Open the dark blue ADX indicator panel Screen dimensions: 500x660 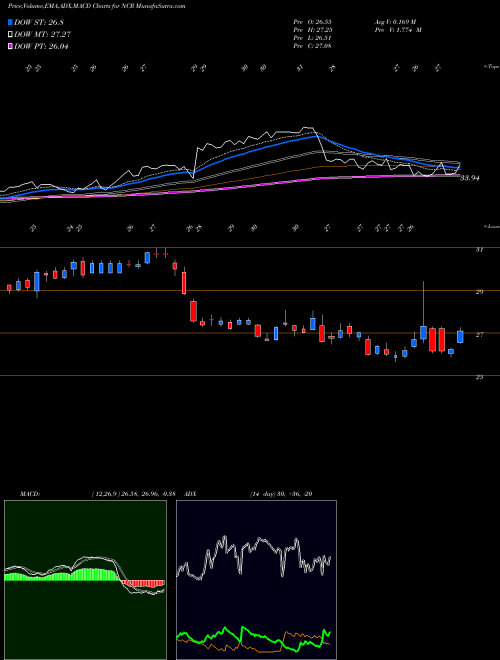pos(256,580)
